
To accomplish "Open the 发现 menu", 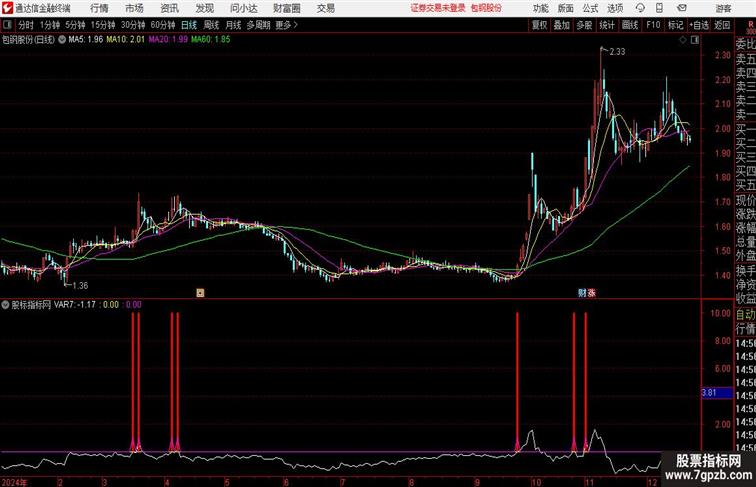I will 204,8.
